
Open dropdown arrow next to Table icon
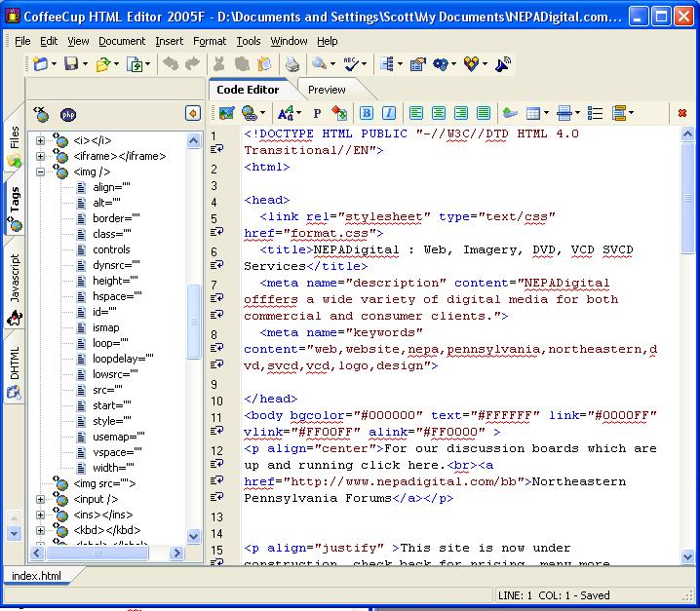(x=546, y=113)
